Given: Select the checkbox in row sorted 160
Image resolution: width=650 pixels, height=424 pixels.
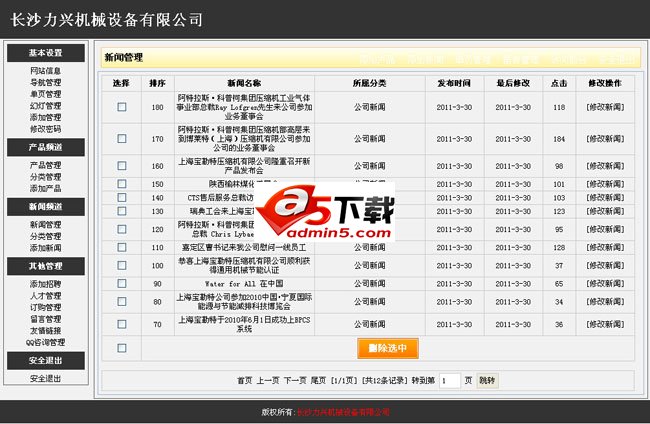Looking at the screenshot, I should (x=122, y=166).
